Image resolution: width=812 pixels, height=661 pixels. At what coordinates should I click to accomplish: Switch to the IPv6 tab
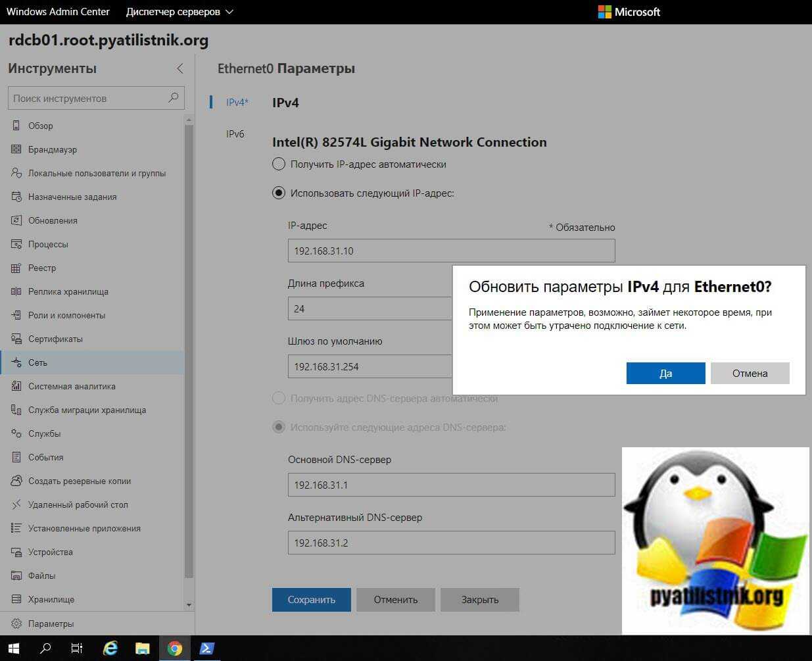235,134
